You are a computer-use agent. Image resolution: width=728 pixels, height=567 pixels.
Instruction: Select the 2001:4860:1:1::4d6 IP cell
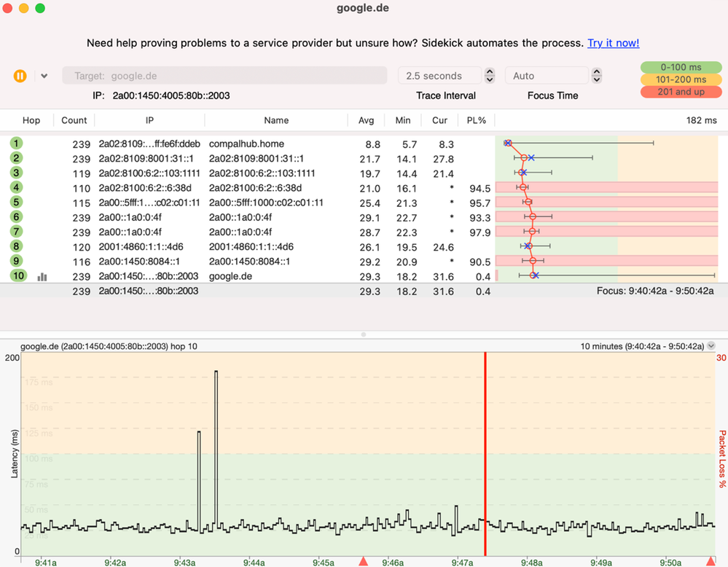point(141,246)
